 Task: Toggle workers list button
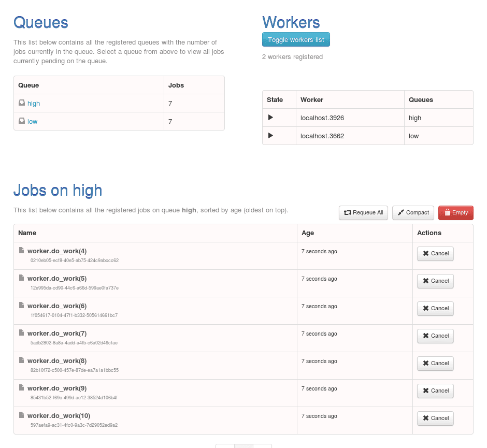[296, 39]
